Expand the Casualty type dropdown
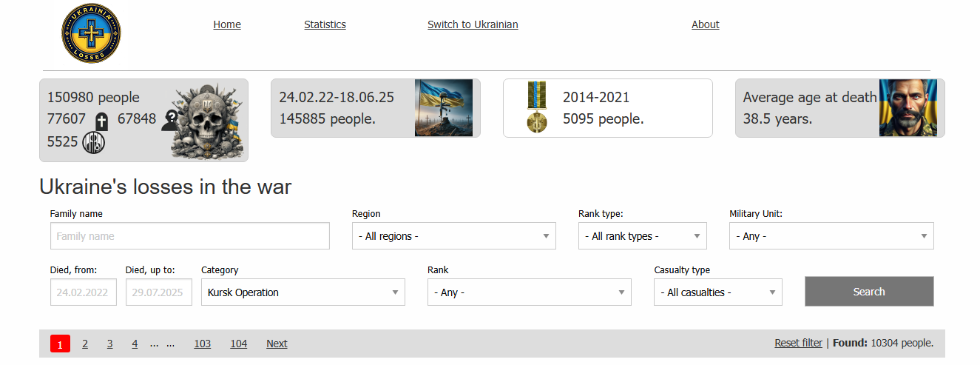Screen dimensions: 980x365 coord(717,292)
